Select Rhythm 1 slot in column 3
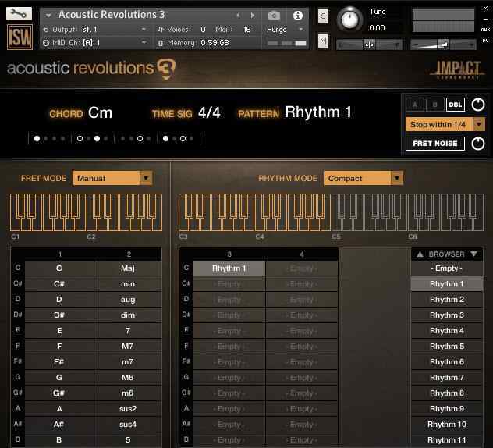This screenshot has height=448, width=493. pos(229,268)
